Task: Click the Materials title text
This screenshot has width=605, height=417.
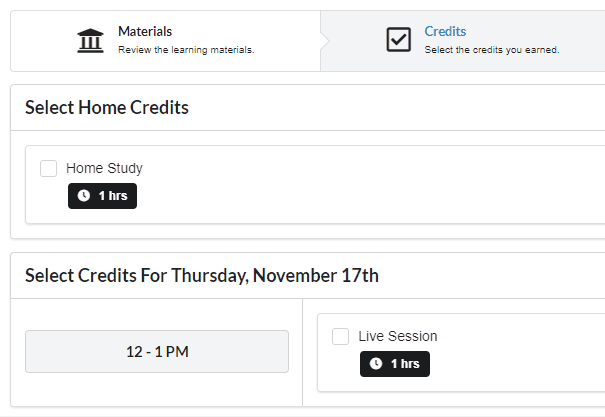Action: pyautogui.click(x=145, y=31)
